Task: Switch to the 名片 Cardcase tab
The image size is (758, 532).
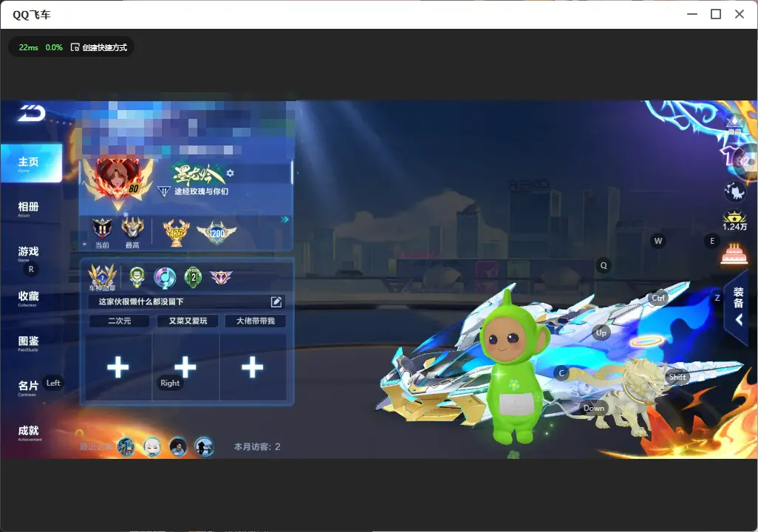Action: point(28,387)
